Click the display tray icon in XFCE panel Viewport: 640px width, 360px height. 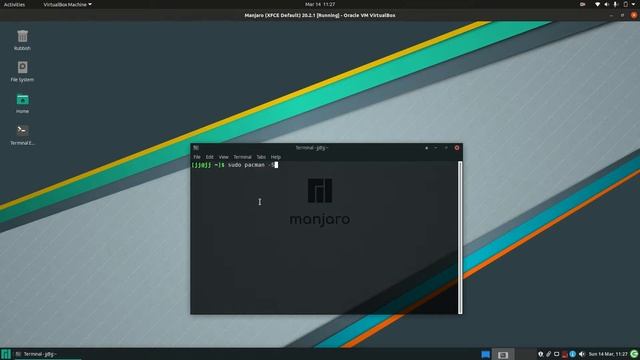coord(556,354)
